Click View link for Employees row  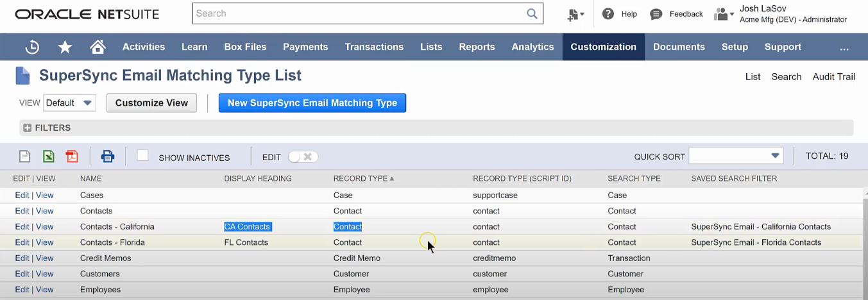(45, 289)
